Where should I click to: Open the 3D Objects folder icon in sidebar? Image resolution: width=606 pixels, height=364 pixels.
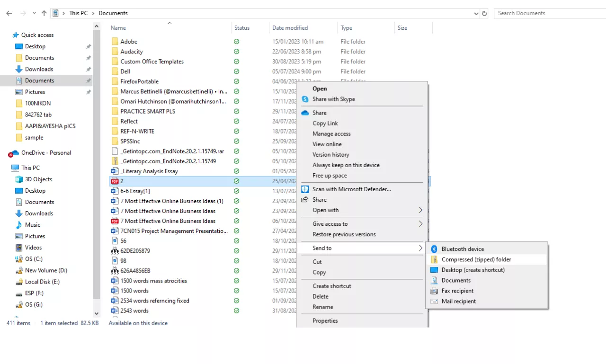[19, 179]
